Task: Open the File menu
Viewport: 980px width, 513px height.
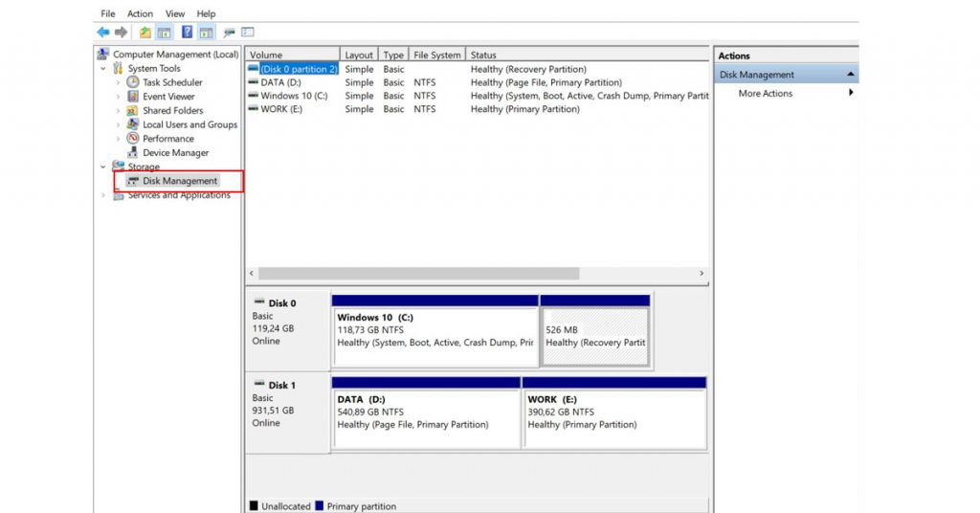Action: click(108, 13)
